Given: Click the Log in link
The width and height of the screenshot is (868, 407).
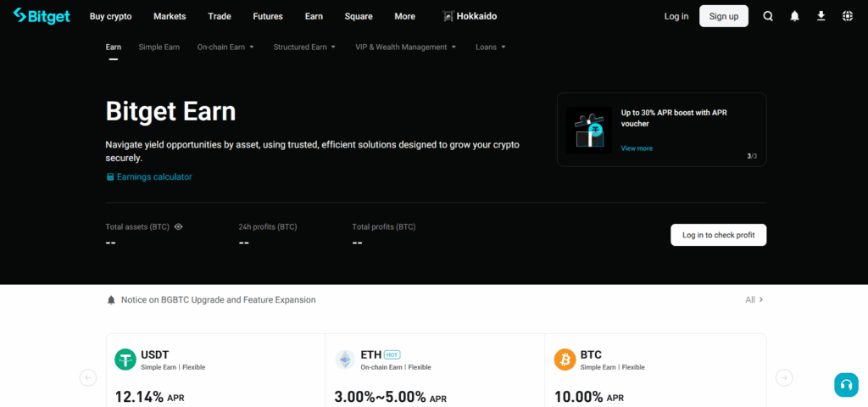Looking at the screenshot, I should pyautogui.click(x=676, y=17).
